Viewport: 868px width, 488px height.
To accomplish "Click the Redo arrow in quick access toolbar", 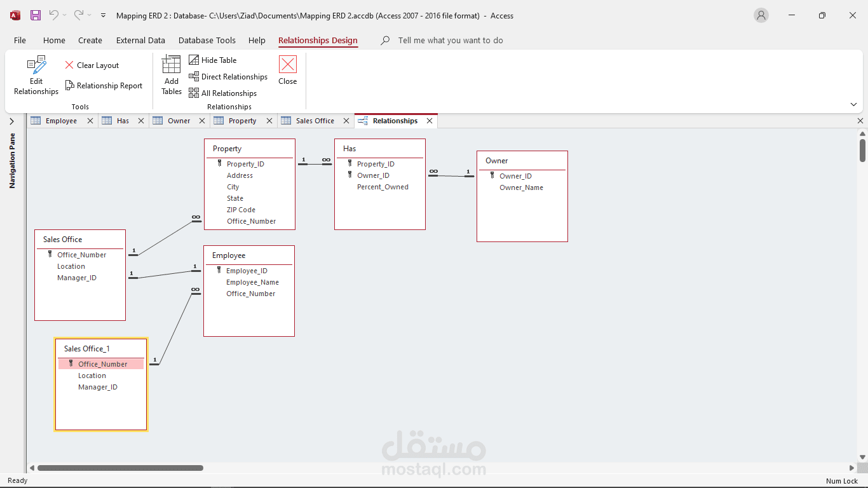I will (x=79, y=15).
